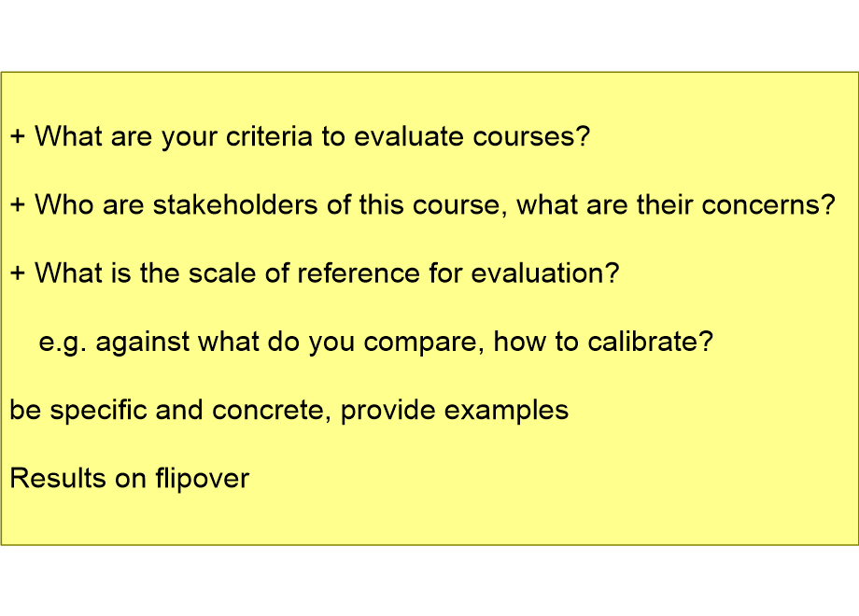Image resolution: width=859 pixels, height=616 pixels.
Task: Click the word "Results" in the last line
Action: (58, 478)
